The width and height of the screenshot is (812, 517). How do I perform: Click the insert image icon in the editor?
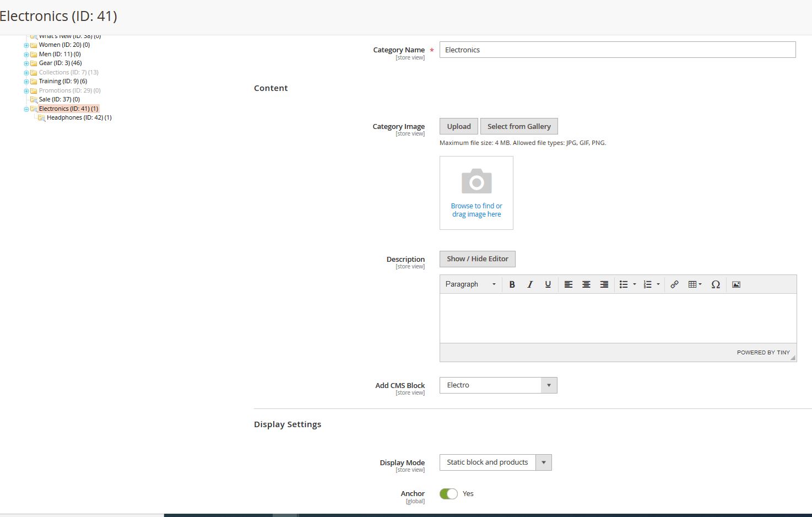pos(736,284)
